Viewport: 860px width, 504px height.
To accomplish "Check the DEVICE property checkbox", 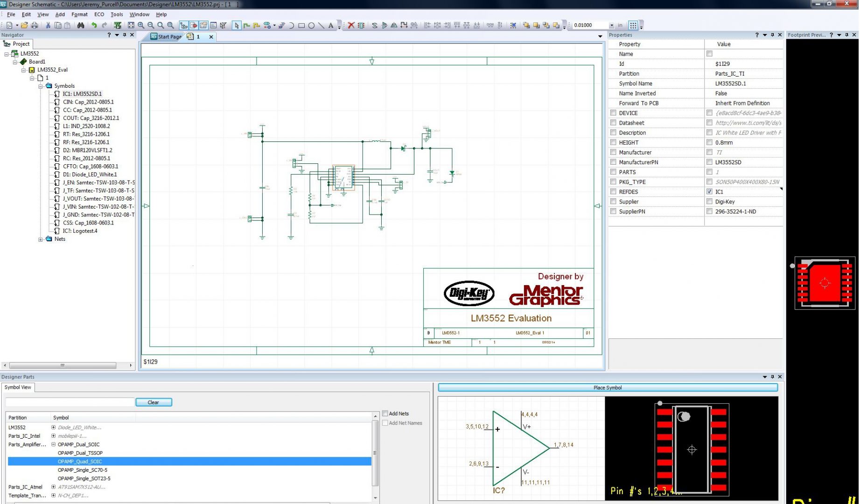I will (x=613, y=113).
